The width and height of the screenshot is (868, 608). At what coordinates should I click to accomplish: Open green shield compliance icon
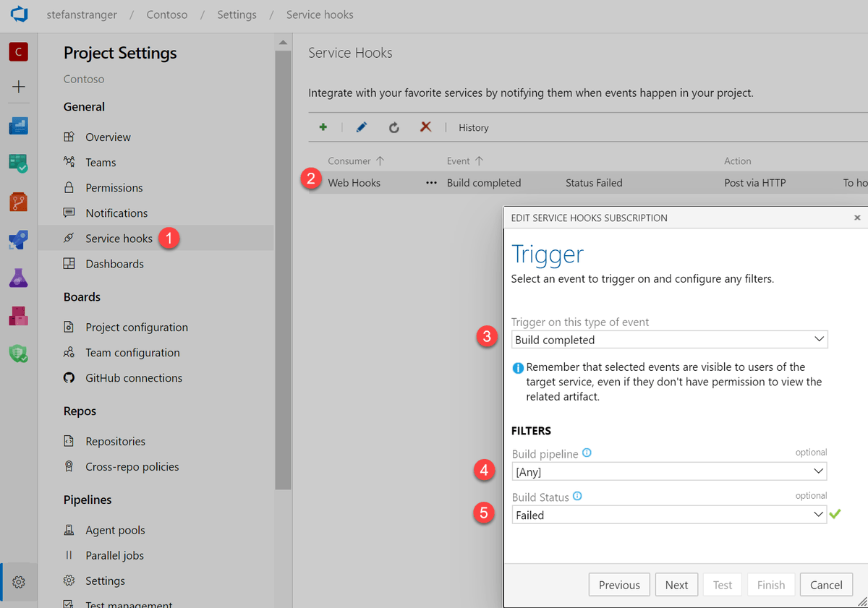[19, 354]
